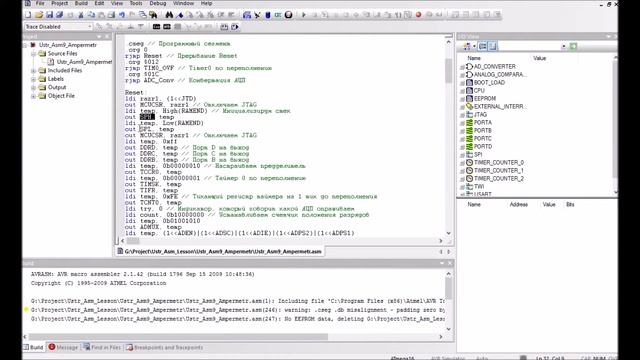Screen dimensions: 640x360
Task: Click the code editor horizontal scrollbar thumb
Action: 133,241
